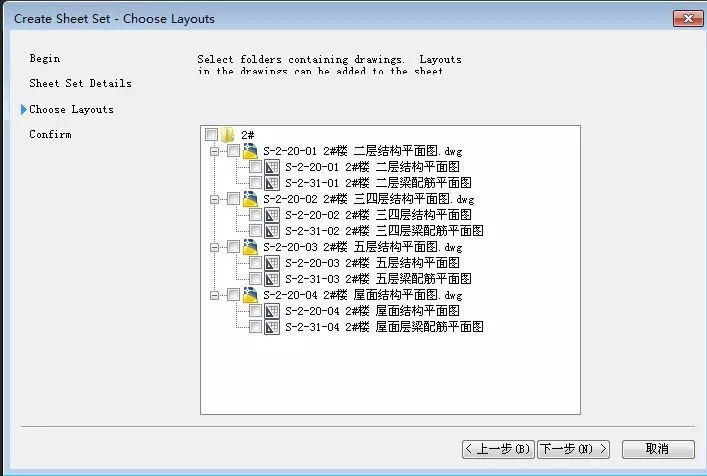The image size is (707, 476).
Task: Click the S-2-20-04 屋面结构平面图.dwg file icon
Action: (x=250, y=295)
